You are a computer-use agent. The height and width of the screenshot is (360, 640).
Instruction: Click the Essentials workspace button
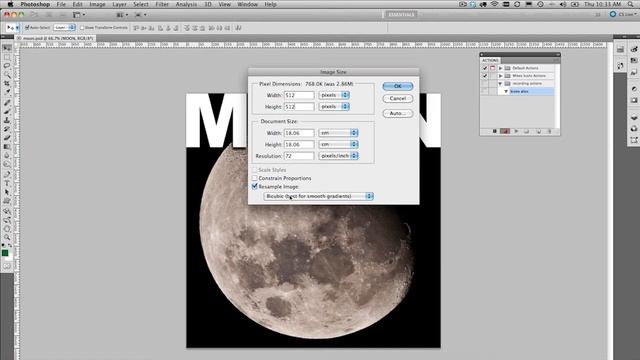click(400, 15)
